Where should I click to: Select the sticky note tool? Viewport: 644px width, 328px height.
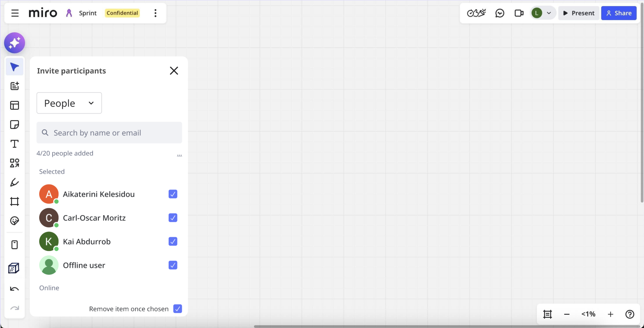click(15, 125)
